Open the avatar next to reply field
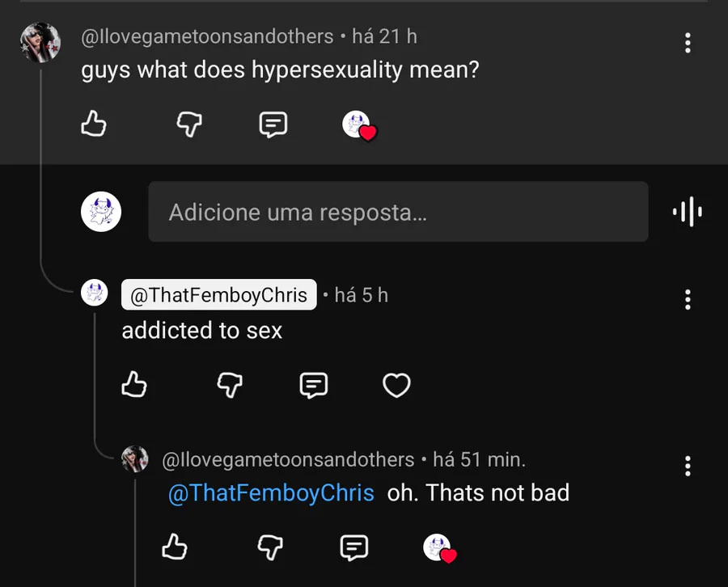 [x=101, y=212]
